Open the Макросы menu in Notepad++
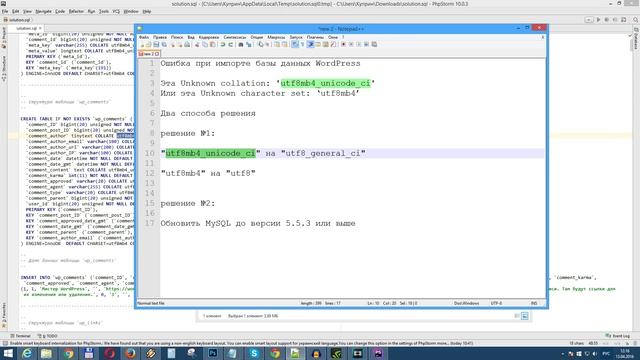Image resolution: width=640 pixels, height=360 pixels. (x=276, y=37)
